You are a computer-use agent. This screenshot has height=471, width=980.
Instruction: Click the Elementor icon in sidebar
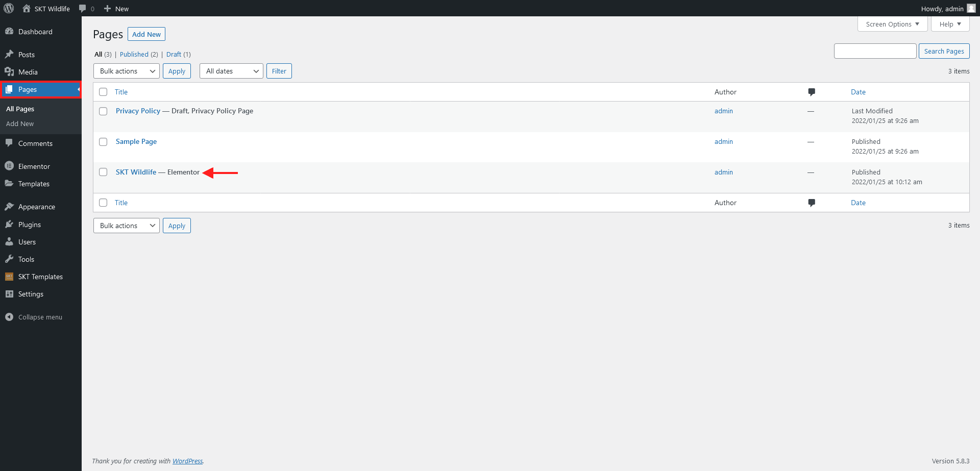9,166
